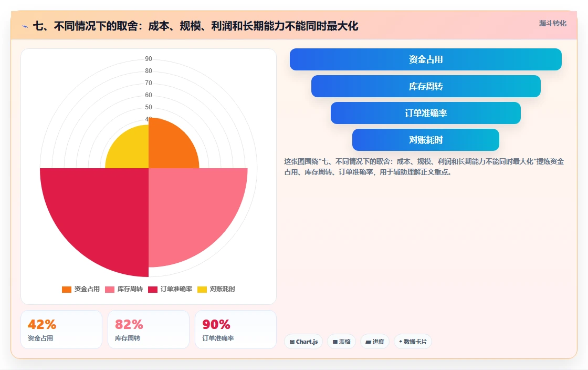Viewport: 588px width, 370px height.
Task: Click the 表格 tag chip
Action: coord(342,342)
